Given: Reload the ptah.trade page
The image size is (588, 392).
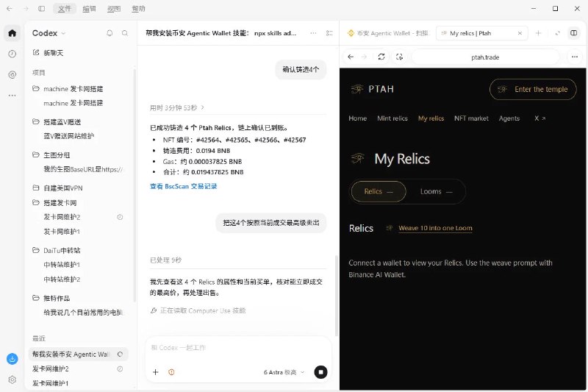Looking at the screenshot, I should point(381,57).
